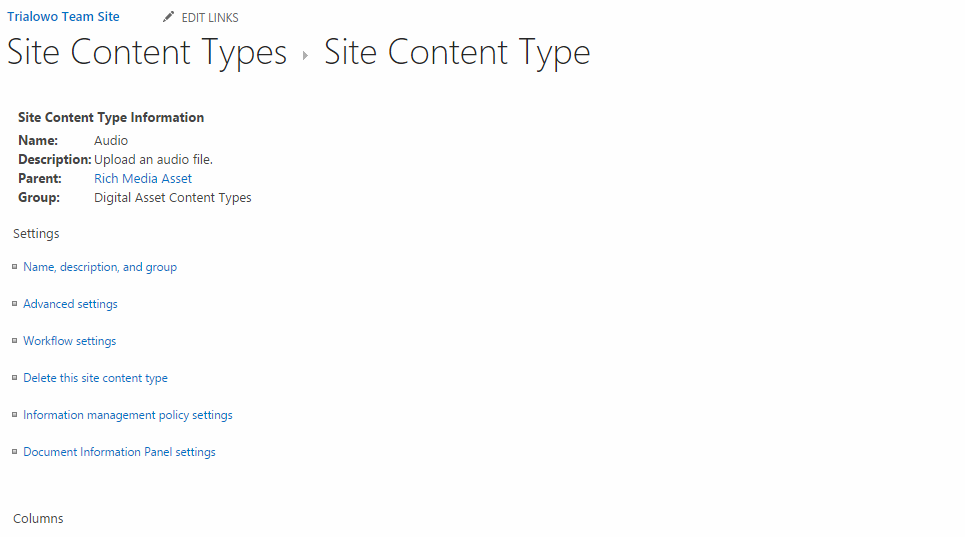Click bullet icon before Workflow settings
The width and height of the screenshot is (965, 537).
click(15, 341)
